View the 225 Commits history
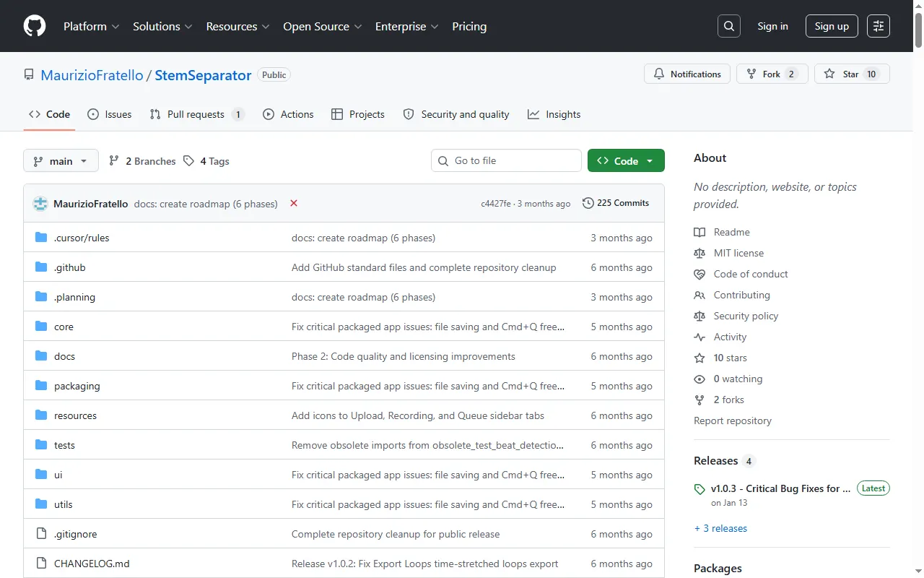Viewport: 924px width, 578px height. [616, 203]
